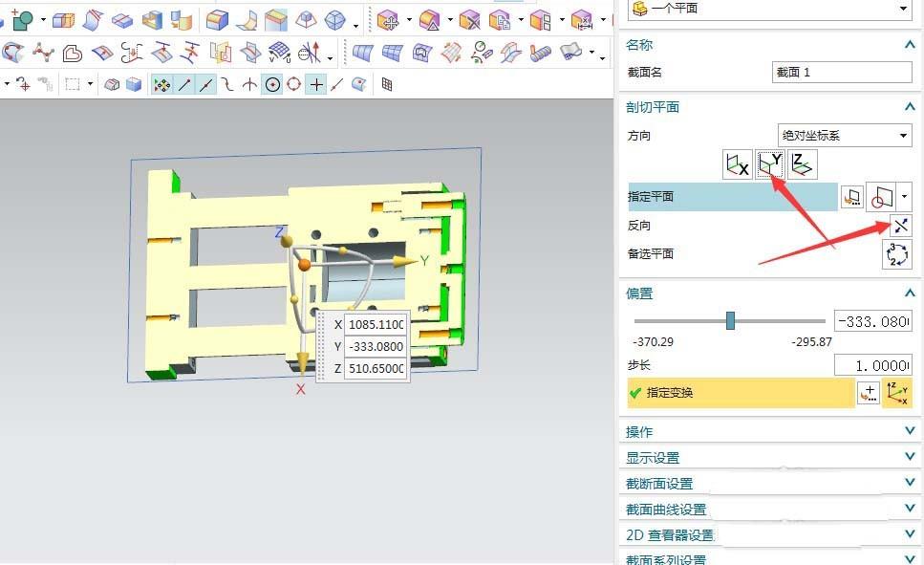Open the 方向 coordinate system dropdown

tap(842, 135)
